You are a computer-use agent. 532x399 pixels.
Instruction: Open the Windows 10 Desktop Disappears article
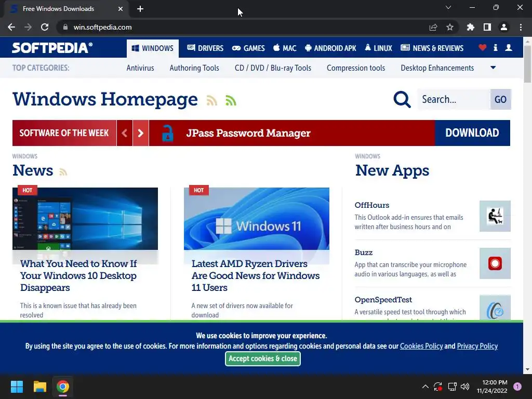click(x=78, y=275)
